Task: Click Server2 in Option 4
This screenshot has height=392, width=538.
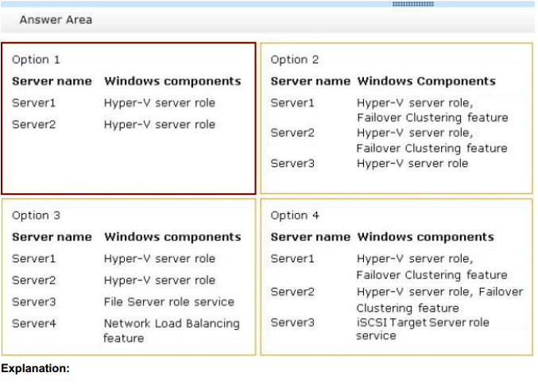Action: coord(292,292)
